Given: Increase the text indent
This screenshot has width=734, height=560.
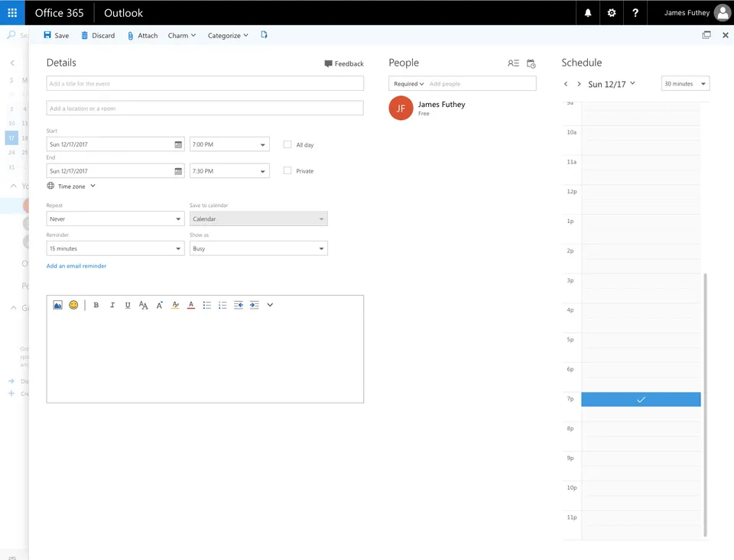Looking at the screenshot, I should pos(254,305).
